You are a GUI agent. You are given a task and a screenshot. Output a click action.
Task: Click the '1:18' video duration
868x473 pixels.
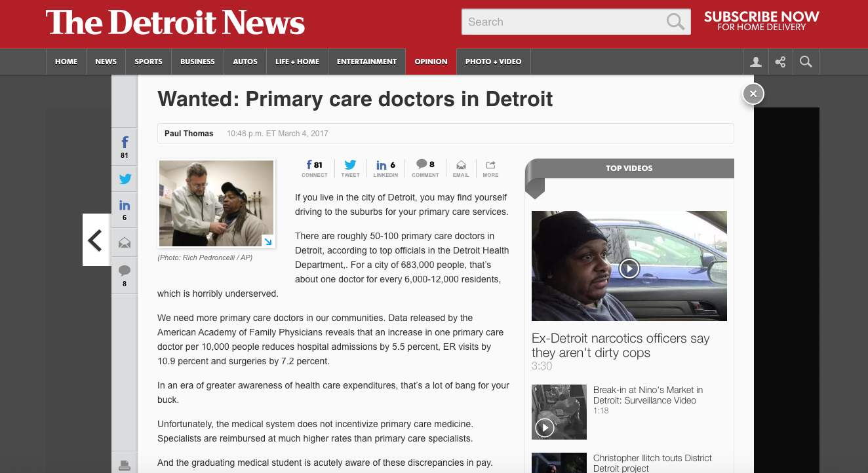click(601, 411)
